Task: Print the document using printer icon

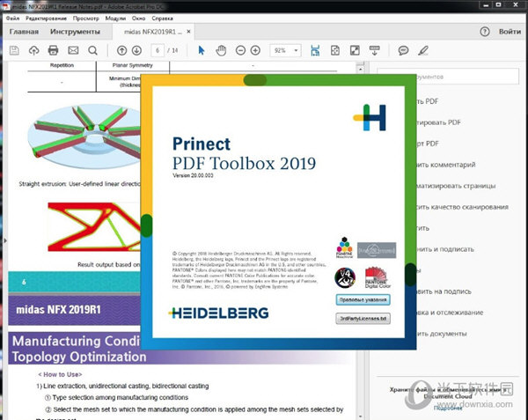Action: click(53, 50)
